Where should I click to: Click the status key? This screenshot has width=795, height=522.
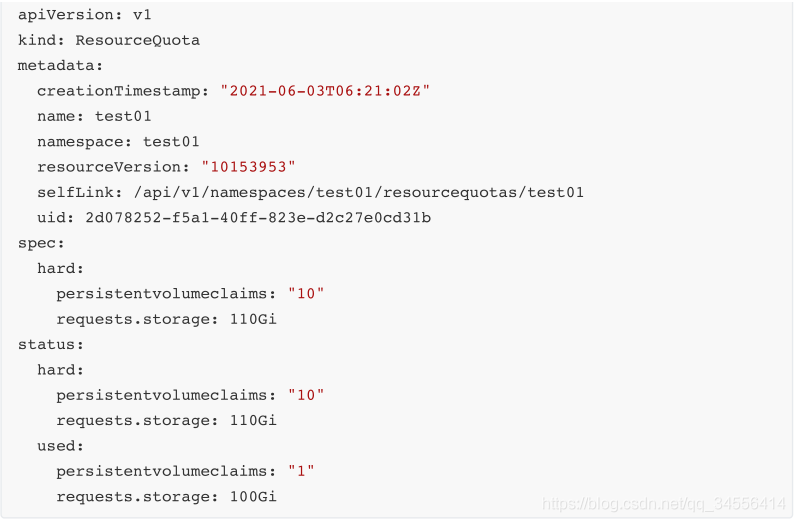(x=51, y=345)
